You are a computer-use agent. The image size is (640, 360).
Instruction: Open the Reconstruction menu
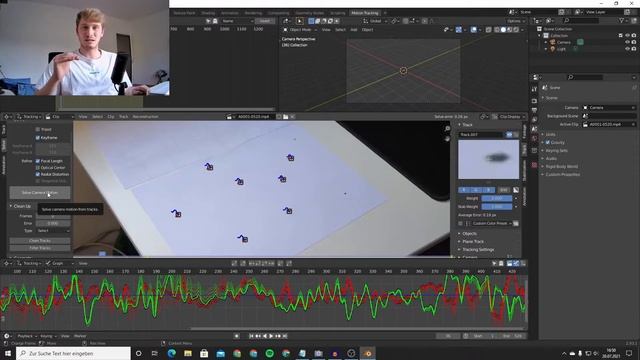coord(145,117)
